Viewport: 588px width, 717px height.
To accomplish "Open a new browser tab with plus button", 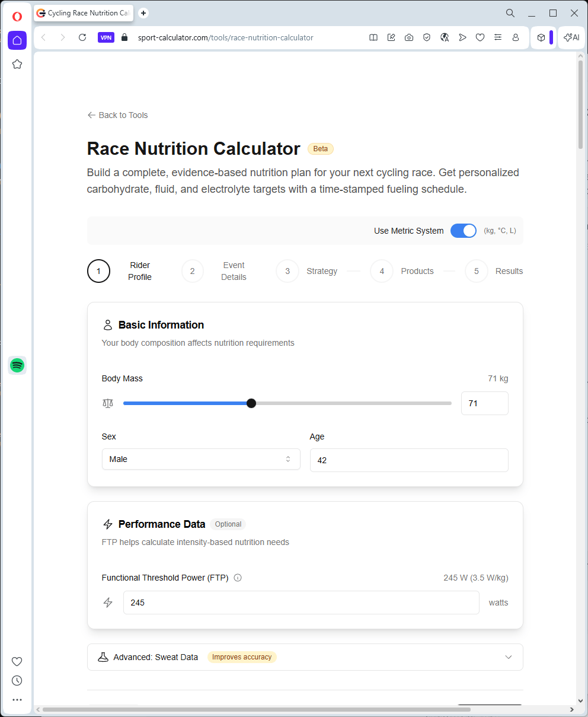I will [x=143, y=13].
